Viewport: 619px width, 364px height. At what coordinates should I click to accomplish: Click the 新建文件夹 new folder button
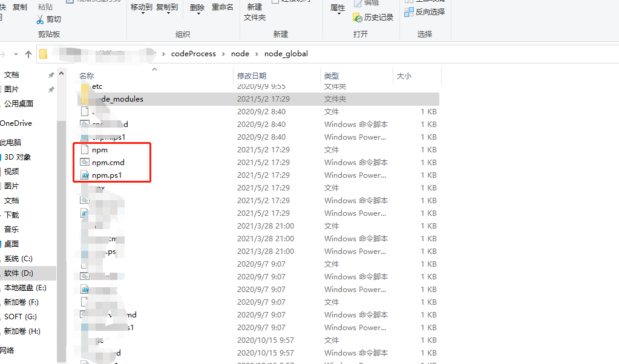[255, 12]
